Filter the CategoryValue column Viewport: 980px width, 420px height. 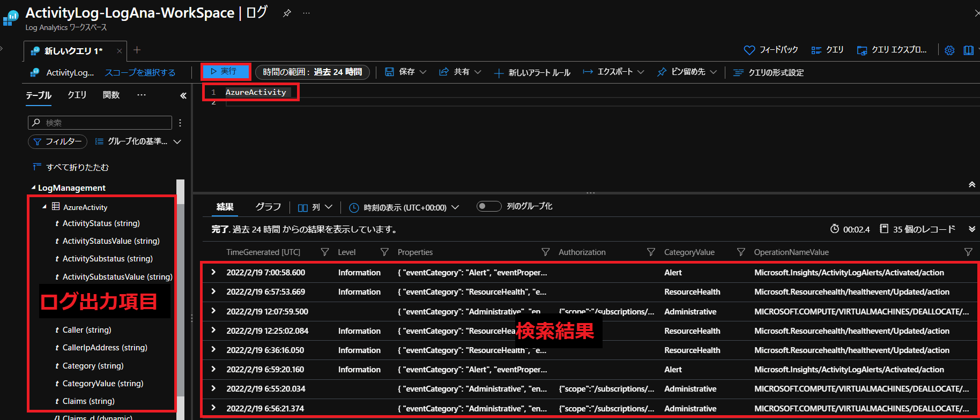(x=741, y=252)
